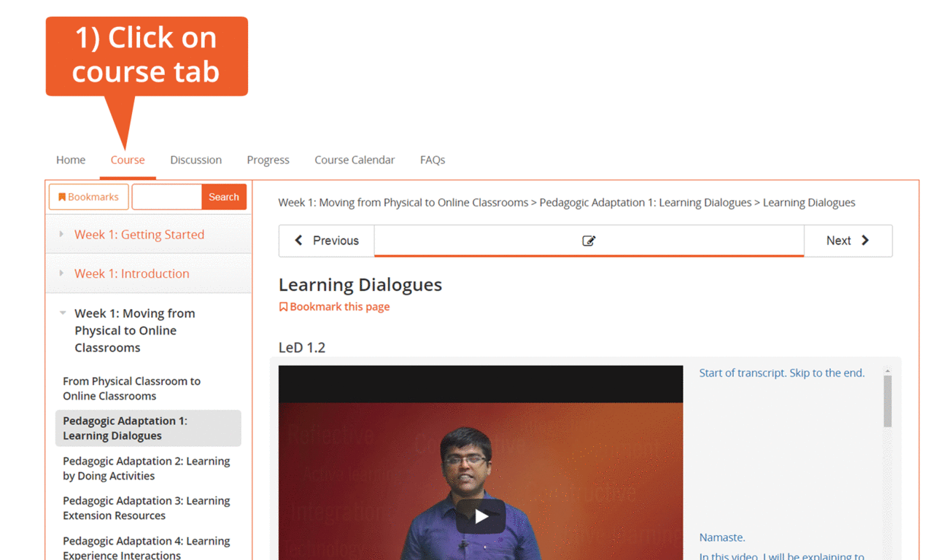
Task: Click the unit edit icon in sequence bar
Action: 589,241
